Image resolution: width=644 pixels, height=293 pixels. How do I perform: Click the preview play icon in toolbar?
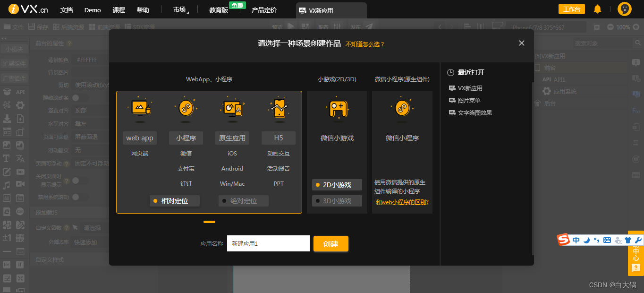(291, 26)
